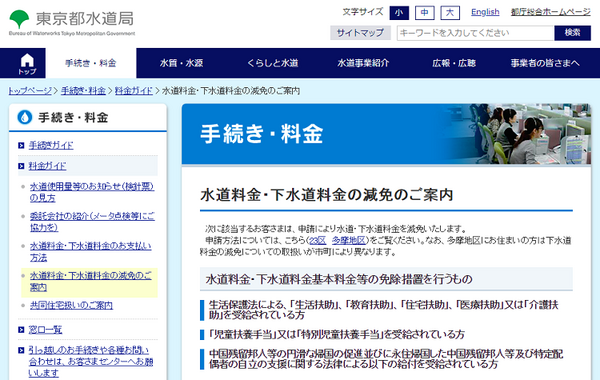Click the 手続き・料金 sidebar heading

point(73,117)
